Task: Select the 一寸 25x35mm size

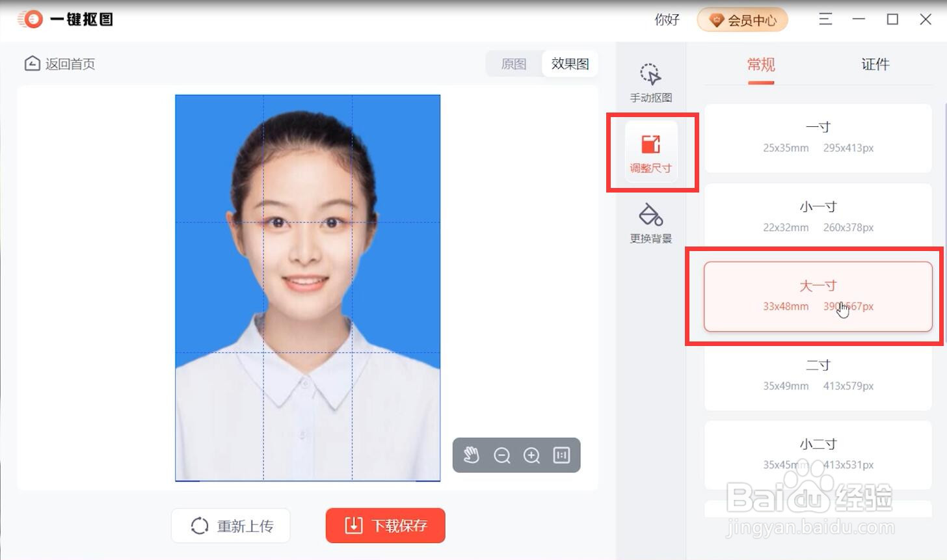Action: point(817,137)
